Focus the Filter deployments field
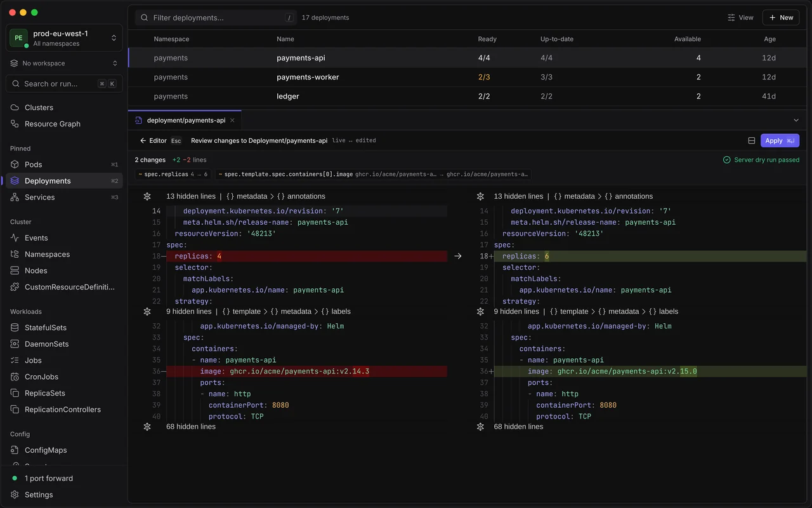This screenshot has height=508, width=812. tap(216, 18)
